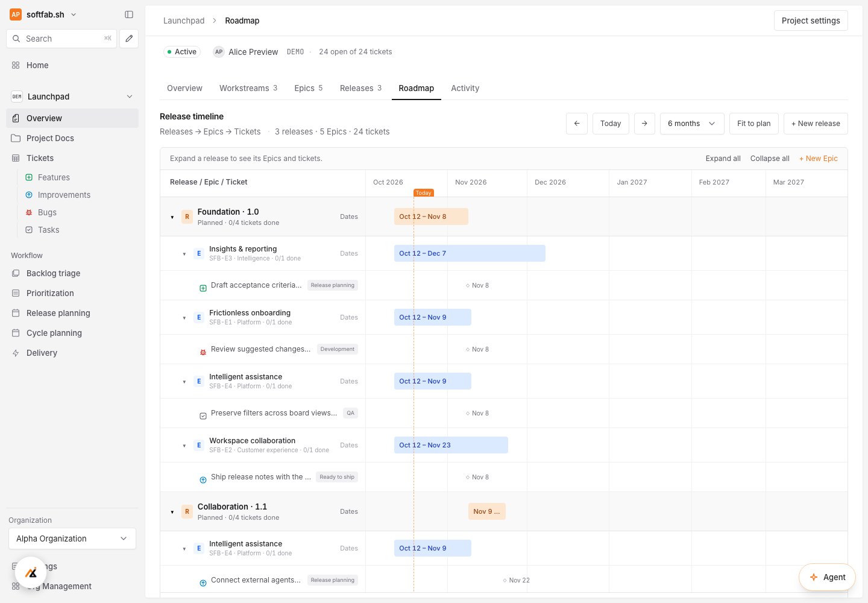Switch to the Overview tab
Screen dimensions: 868x603
click(x=184, y=88)
